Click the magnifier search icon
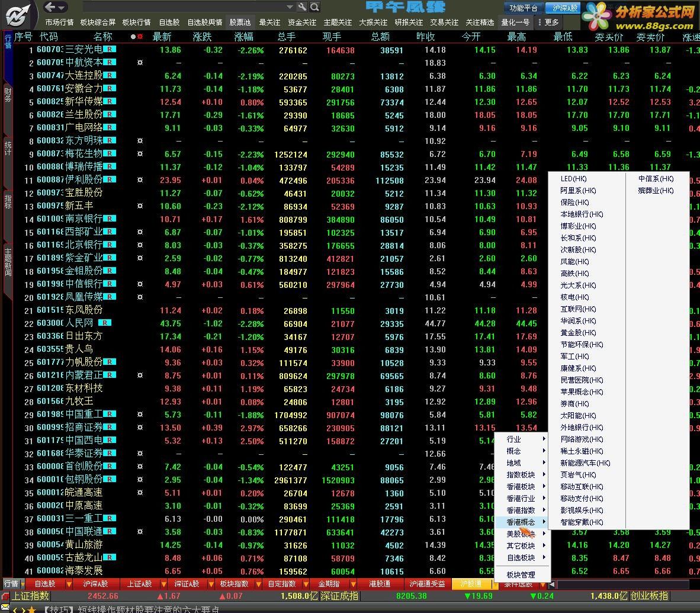The height and width of the screenshot is (613, 700). (x=314, y=7)
